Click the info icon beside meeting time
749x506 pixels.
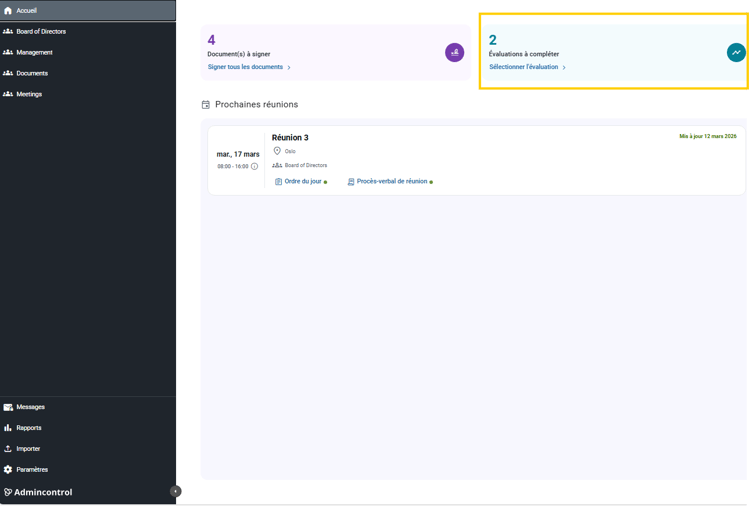(x=254, y=166)
